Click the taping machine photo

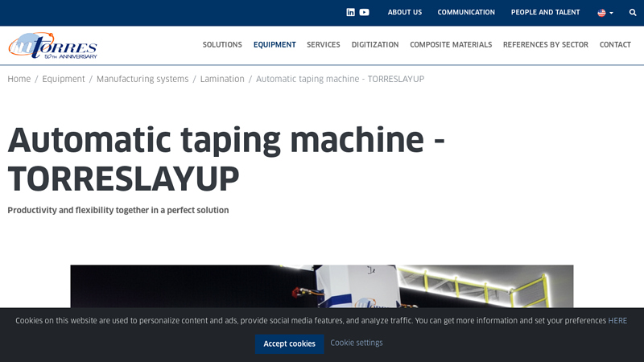pyautogui.click(x=321, y=286)
